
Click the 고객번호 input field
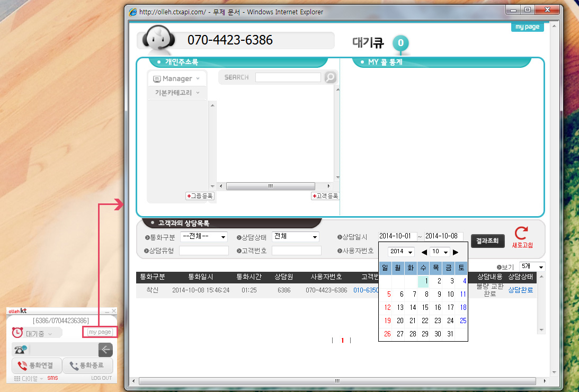click(x=296, y=251)
